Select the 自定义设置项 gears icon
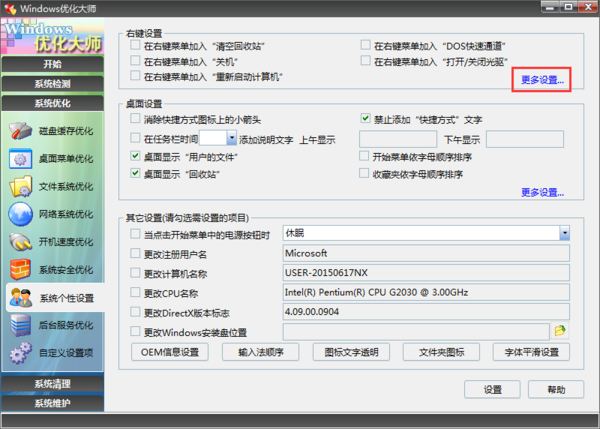This screenshot has width=600, height=429. [x=20, y=353]
